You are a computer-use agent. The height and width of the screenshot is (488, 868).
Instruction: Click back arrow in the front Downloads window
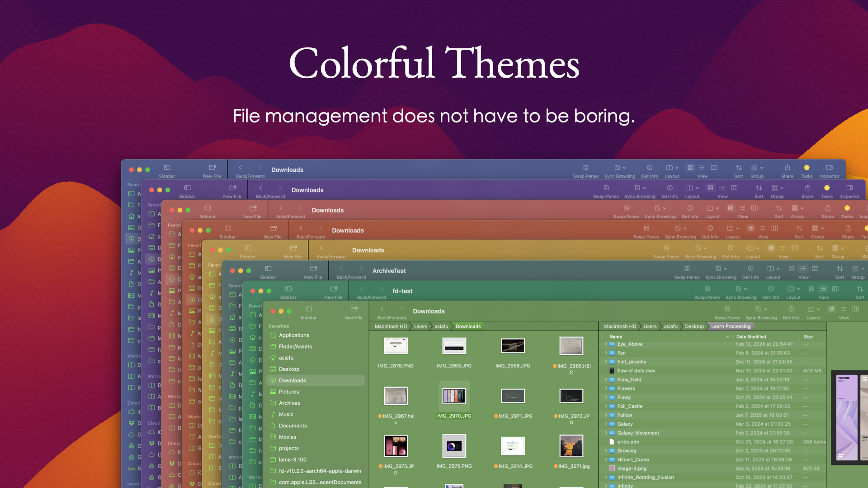[x=382, y=310]
